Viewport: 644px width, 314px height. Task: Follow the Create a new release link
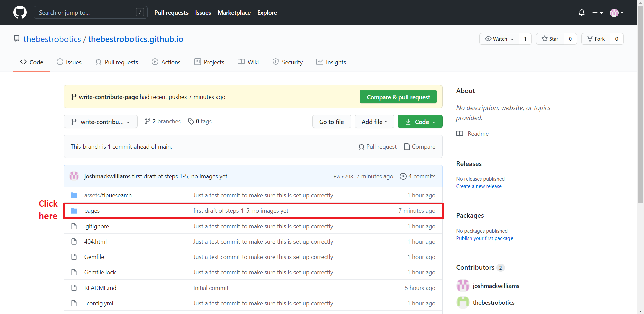[x=479, y=186]
